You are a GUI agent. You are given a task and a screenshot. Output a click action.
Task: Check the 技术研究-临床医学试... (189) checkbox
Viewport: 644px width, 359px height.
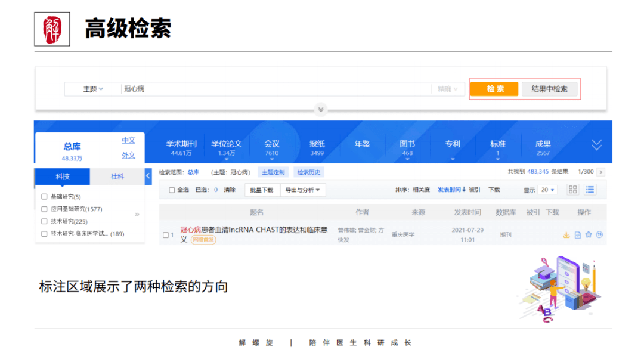point(44,234)
